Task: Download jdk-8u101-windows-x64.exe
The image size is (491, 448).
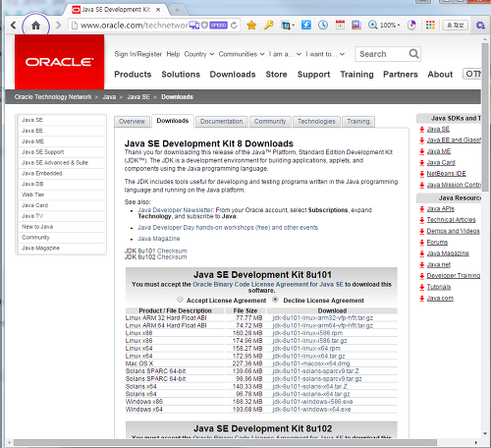Action: pyautogui.click(x=311, y=410)
